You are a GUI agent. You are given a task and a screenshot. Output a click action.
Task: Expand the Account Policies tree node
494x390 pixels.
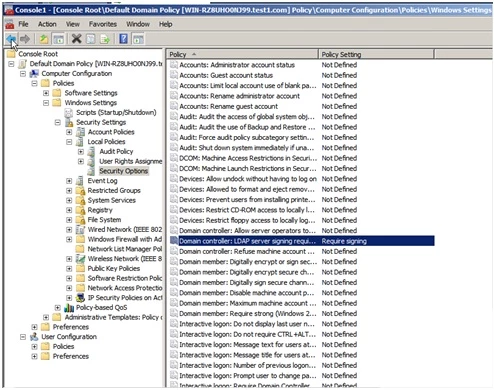[69, 132]
